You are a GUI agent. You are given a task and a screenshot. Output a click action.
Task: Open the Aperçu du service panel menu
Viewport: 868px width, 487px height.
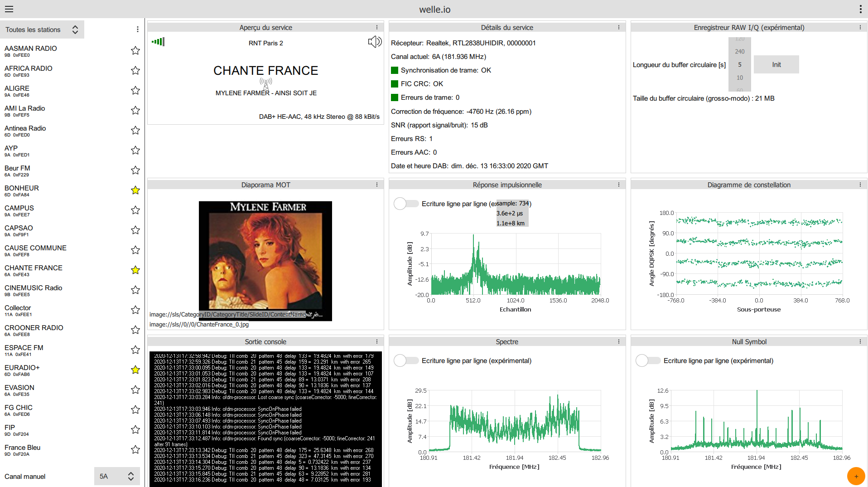[x=377, y=27]
